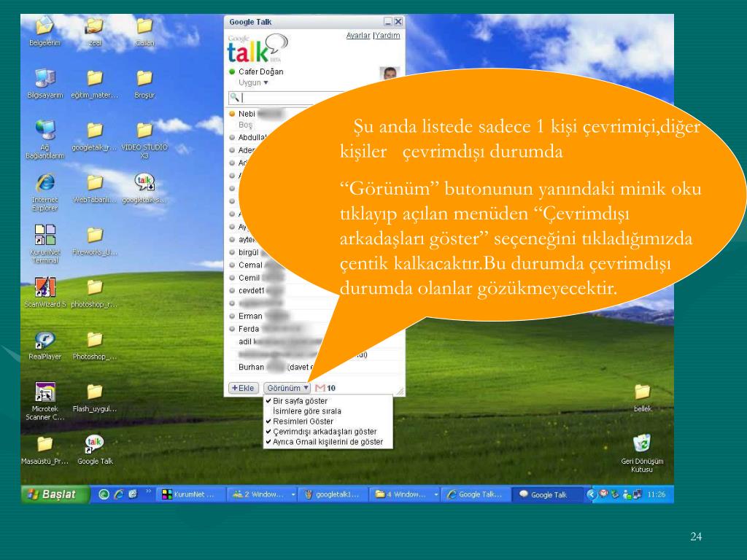Open the Broşür folder
Screen dimensions: 747x560
144,83
